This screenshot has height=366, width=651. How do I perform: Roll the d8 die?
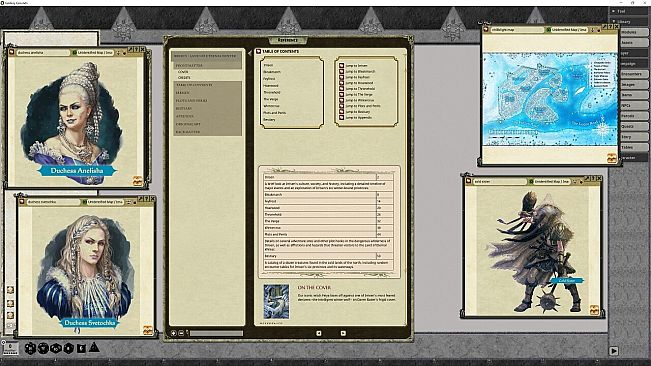[69, 348]
